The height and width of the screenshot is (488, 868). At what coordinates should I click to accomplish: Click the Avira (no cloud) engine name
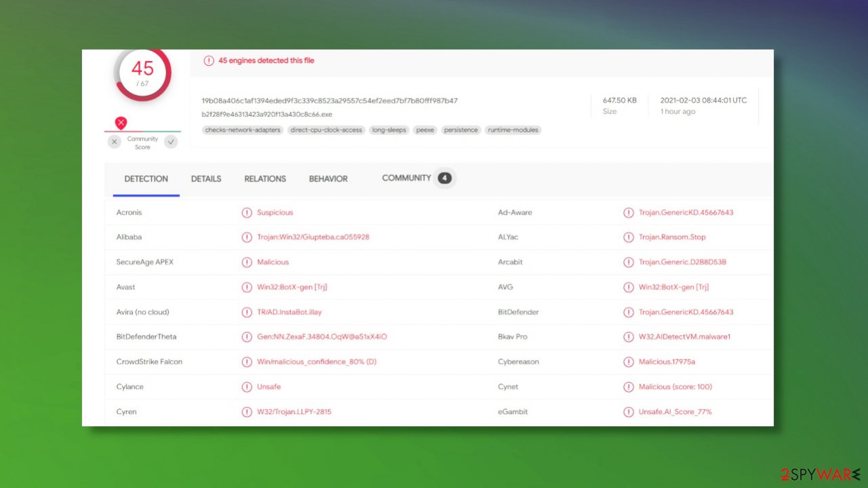143,312
